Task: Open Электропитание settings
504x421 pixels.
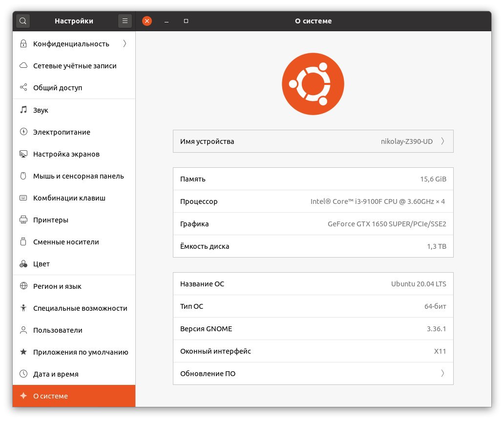Action: coord(74,132)
